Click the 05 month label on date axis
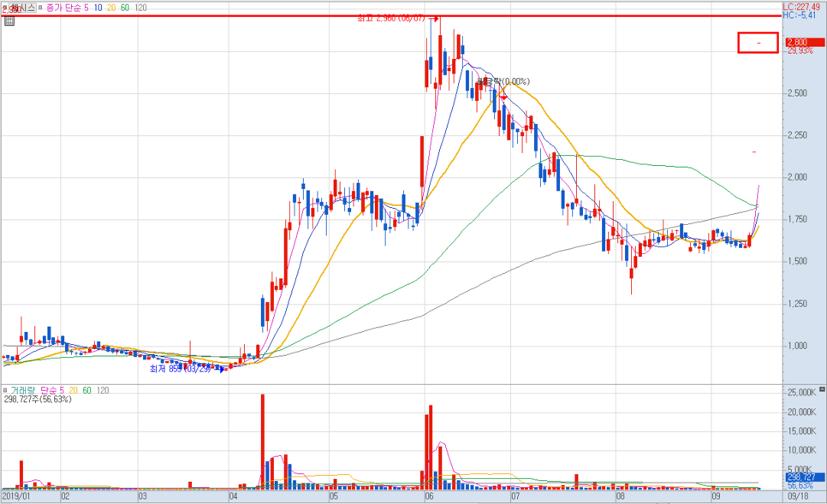This screenshot has height=504, width=827. [333, 496]
